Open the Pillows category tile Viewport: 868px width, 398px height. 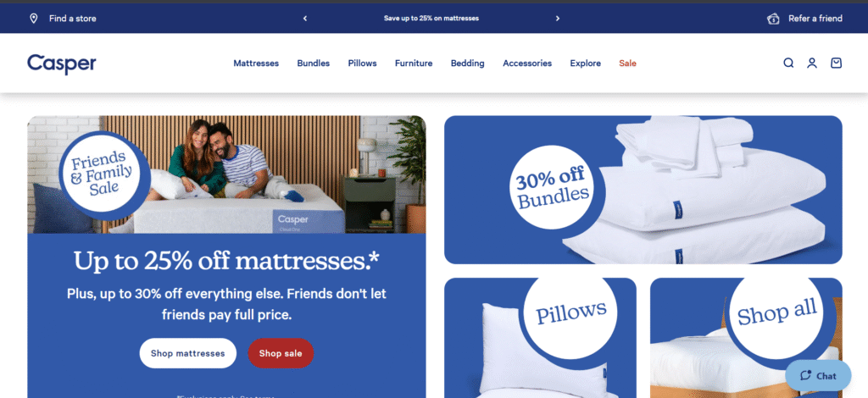point(540,338)
